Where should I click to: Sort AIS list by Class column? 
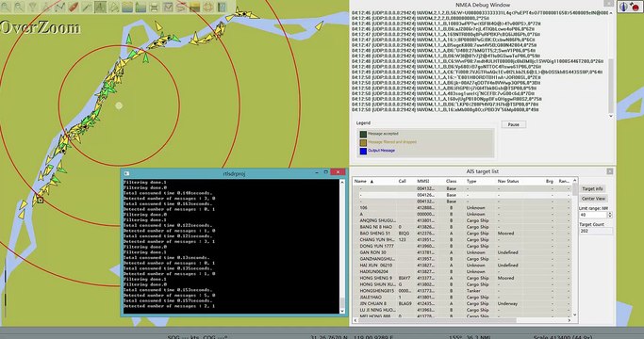coord(451,181)
